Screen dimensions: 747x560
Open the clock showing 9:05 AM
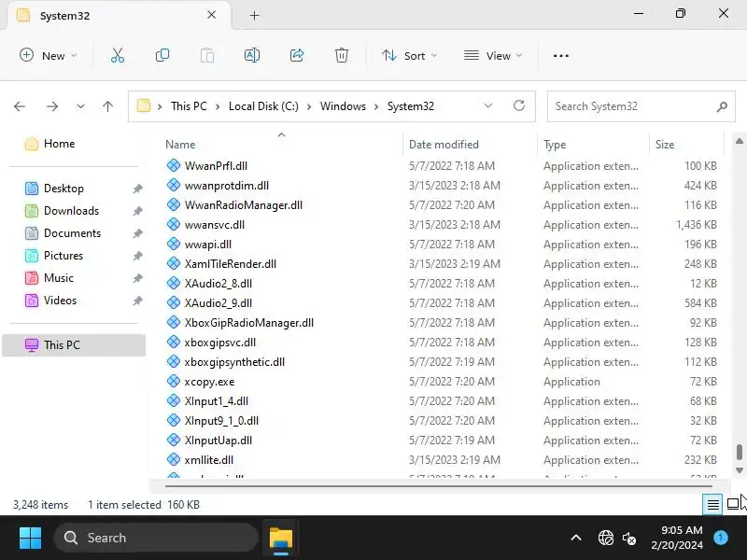676,538
